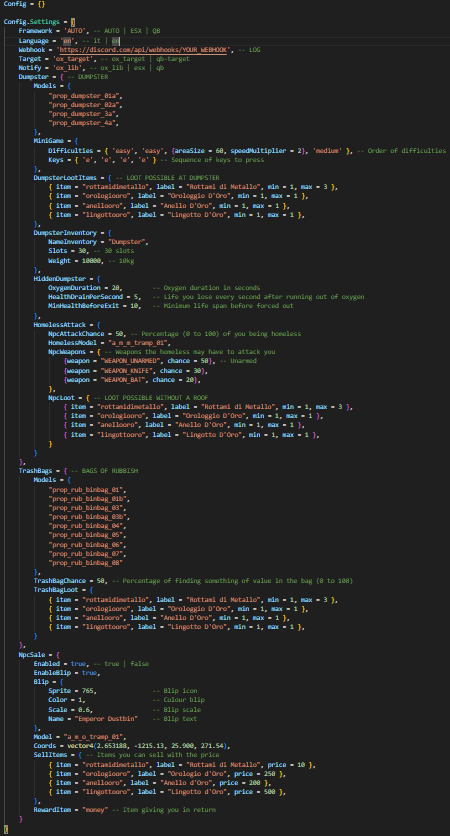Click the lingottooro price = 500 row
This screenshot has height=836, width=450.
(167, 792)
